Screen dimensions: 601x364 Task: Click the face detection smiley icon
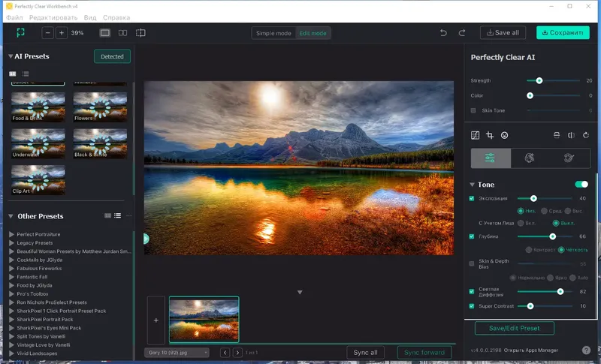click(x=505, y=136)
